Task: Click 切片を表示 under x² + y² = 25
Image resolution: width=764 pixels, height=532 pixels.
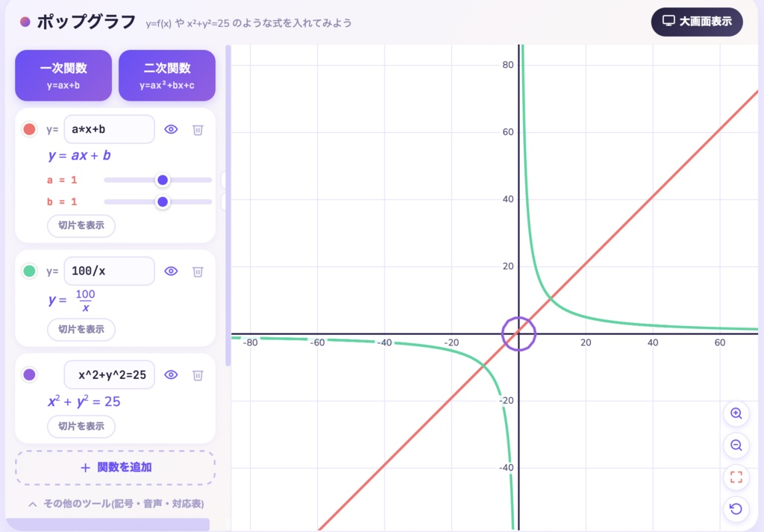Action: [81, 426]
